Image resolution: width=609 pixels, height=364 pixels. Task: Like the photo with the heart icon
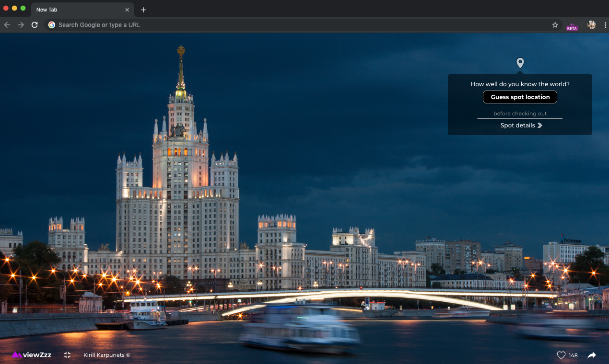point(561,355)
